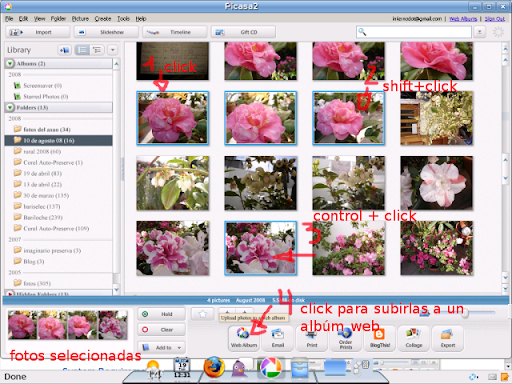The height and width of the screenshot is (384, 512).
Task: Open the Tools menu
Action: [123, 19]
